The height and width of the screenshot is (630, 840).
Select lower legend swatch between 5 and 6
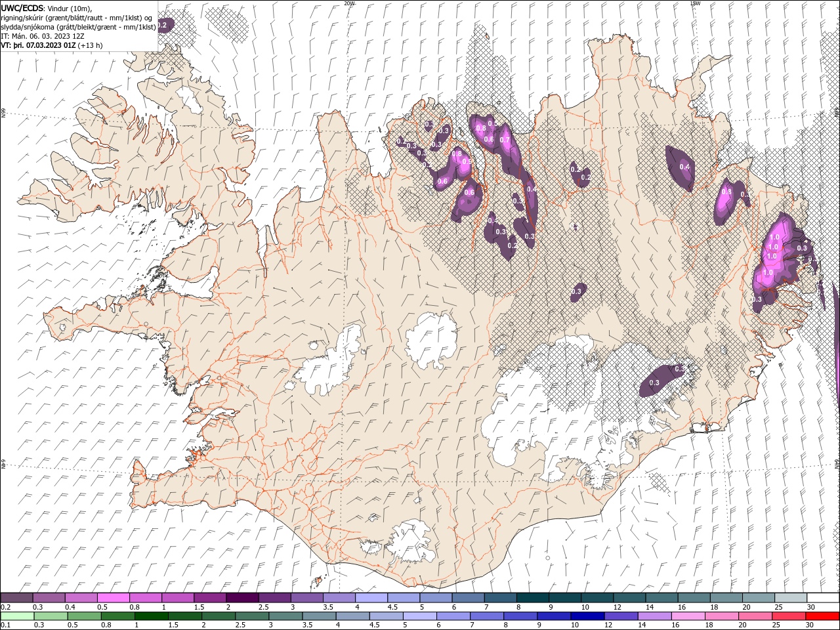(x=419, y=616)
